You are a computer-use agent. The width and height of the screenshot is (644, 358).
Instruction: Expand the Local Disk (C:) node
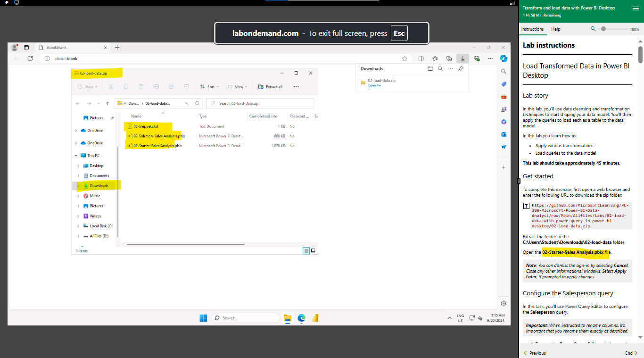click(78, 226)
